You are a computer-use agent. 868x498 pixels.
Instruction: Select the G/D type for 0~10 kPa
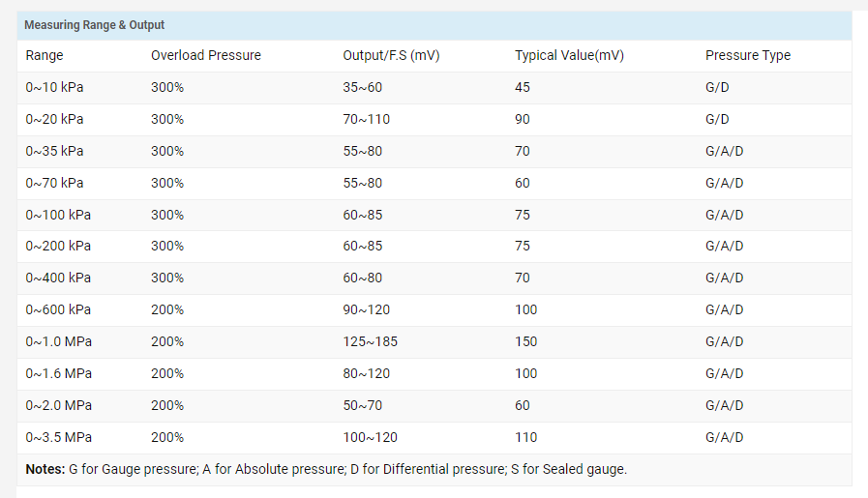point(717,87)
